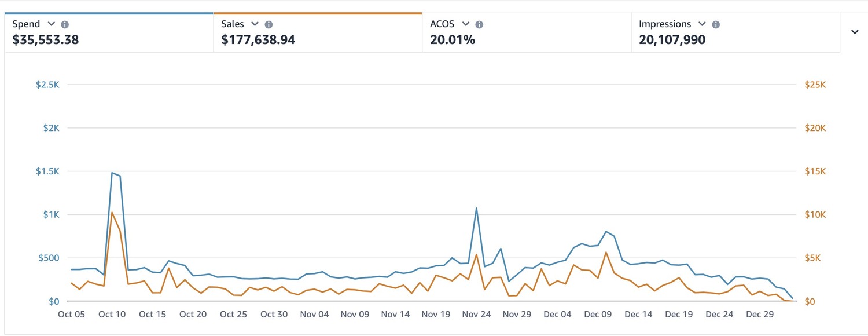The height and width of the screenshot is (336, 868).
Task: Click the Nov 09 date axis label
Action: tap(355, 315)
